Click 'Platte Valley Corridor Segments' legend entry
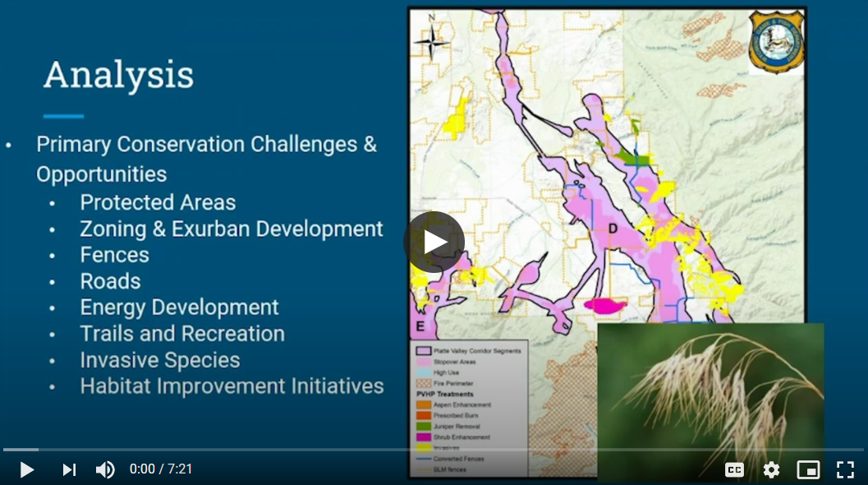The width and height of the screenshot is (868, 485). [469, 351]
